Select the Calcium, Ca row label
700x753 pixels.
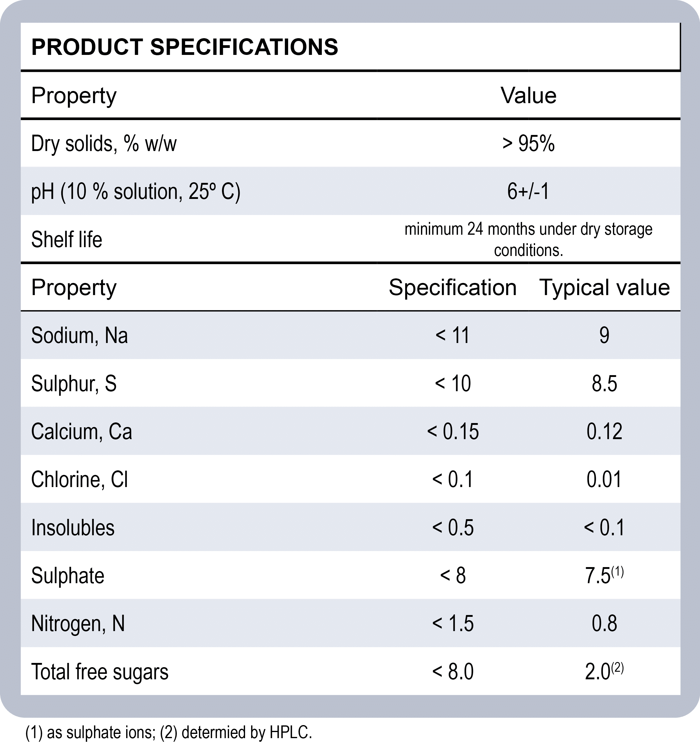[82, 432]
